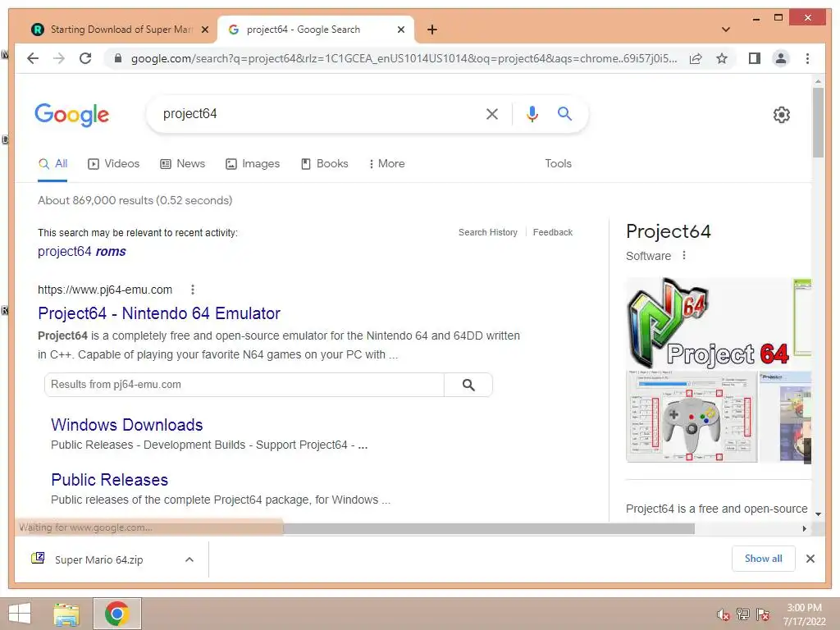Expand the tab search dropdown arrow
This screenshot has height=630, width=840.
point(726,30)
